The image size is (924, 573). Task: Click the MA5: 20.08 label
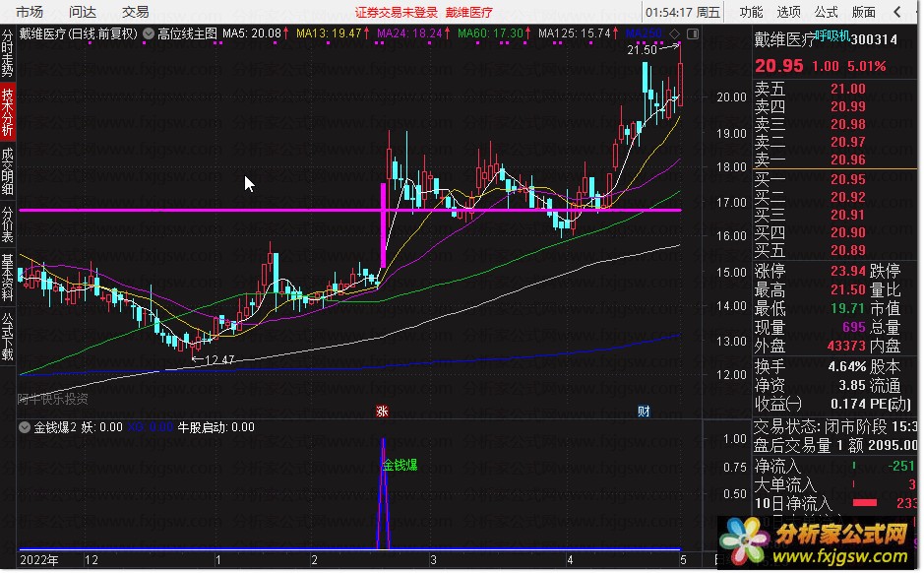[x=252, y=33]
